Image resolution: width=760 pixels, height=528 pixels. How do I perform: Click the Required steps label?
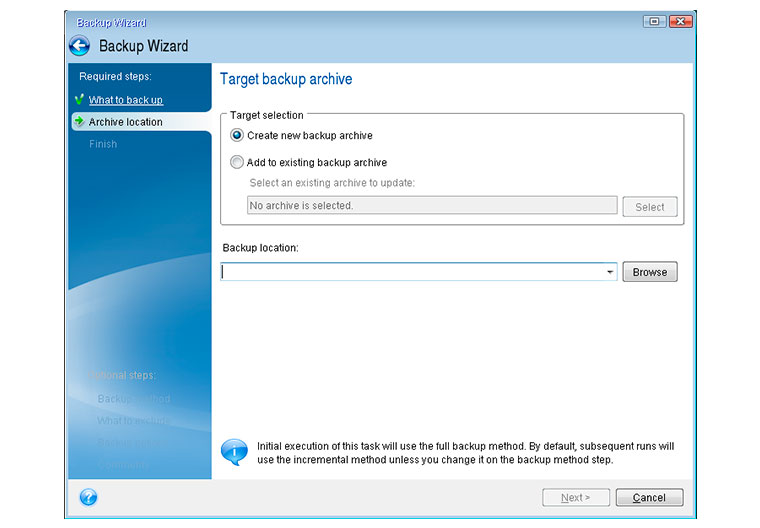pos(115,76)
